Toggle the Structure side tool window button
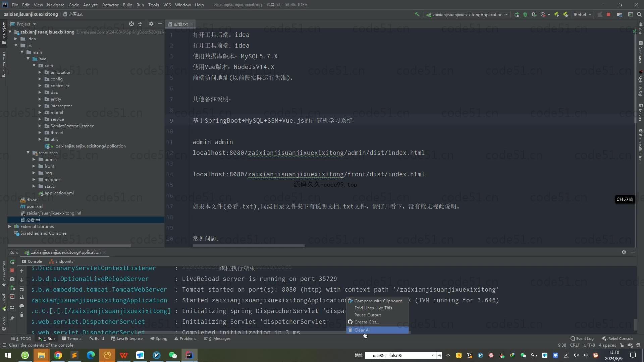644x362 pixels. coord(4,64)
